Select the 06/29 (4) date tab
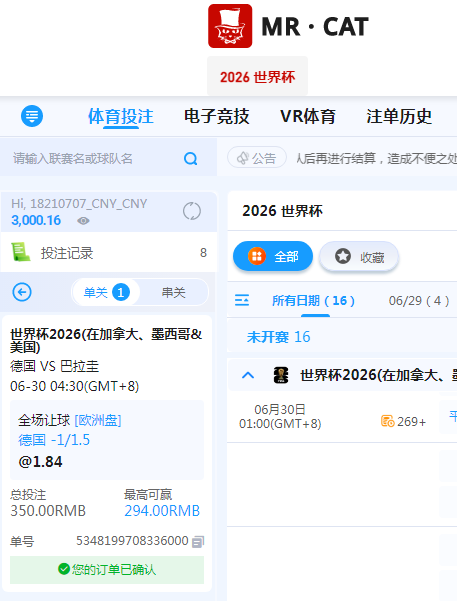This screenshot has height=601, width=457. [x=419, y=301]
